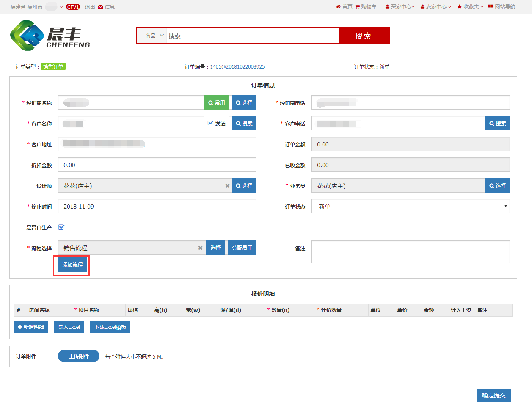
Task: Open the order status dropdown
Action: (410, 207)
